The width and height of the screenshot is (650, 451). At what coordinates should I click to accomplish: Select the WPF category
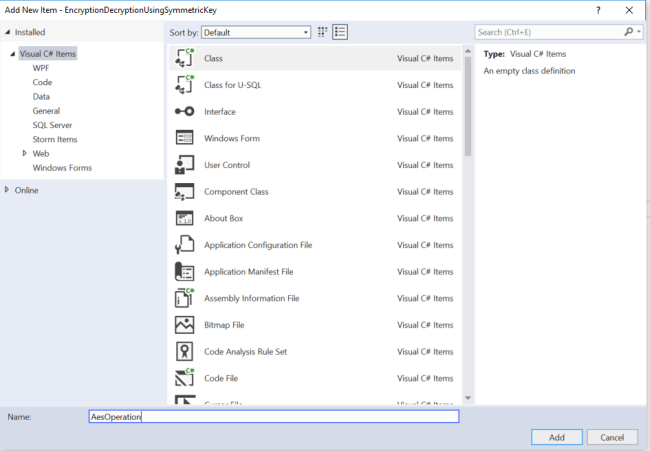41,68
